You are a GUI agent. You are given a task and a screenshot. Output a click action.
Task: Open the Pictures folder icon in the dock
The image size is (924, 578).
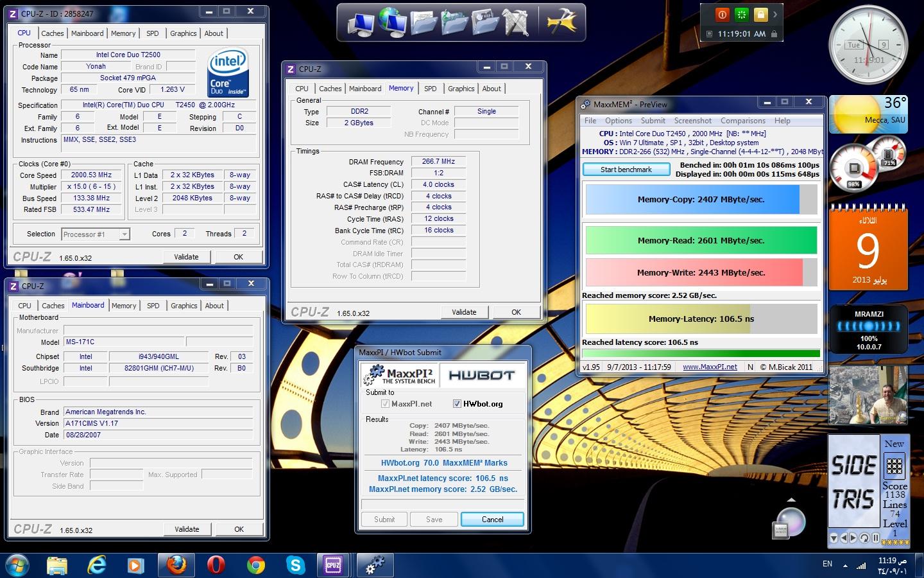[x=486, y=22]
